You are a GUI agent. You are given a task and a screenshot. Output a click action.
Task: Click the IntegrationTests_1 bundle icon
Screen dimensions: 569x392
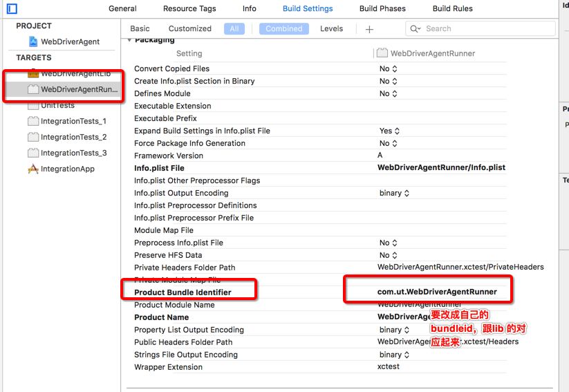[x=33, y=121]
